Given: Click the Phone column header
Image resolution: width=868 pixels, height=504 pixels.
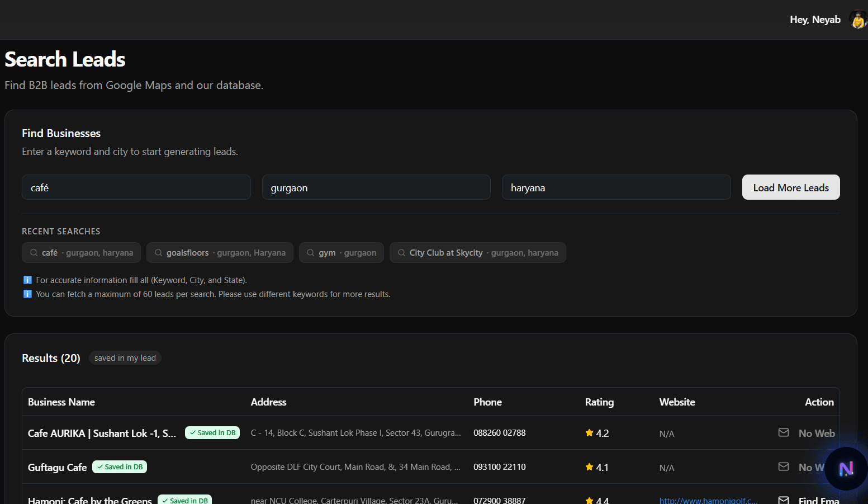Looking at the screenshot, I should point(488,402).
